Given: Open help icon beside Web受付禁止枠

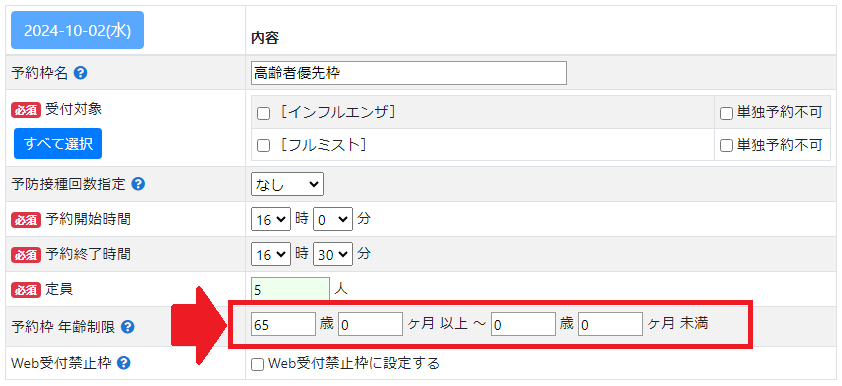Looking at the screenshot, I should (123, 363).
